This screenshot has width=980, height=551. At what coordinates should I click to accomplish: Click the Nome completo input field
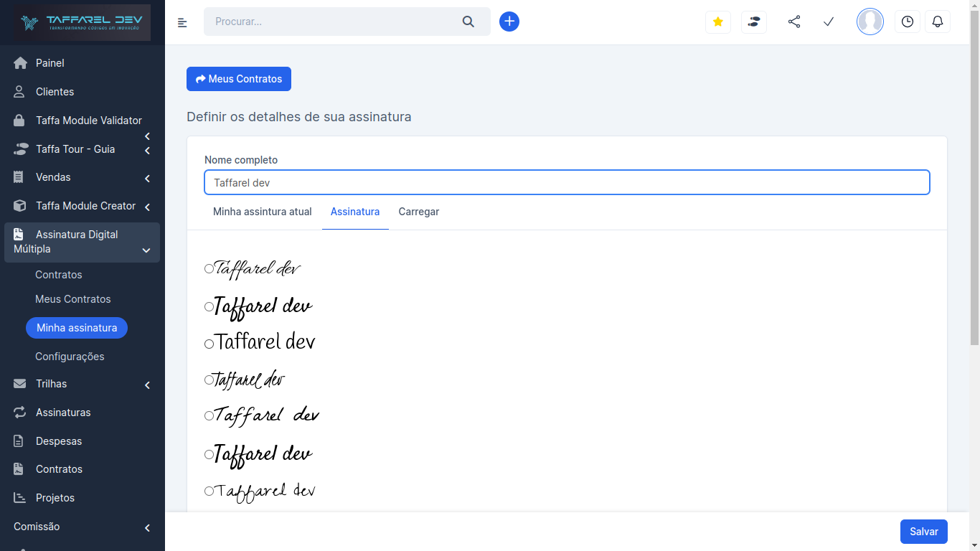[567, 182]
